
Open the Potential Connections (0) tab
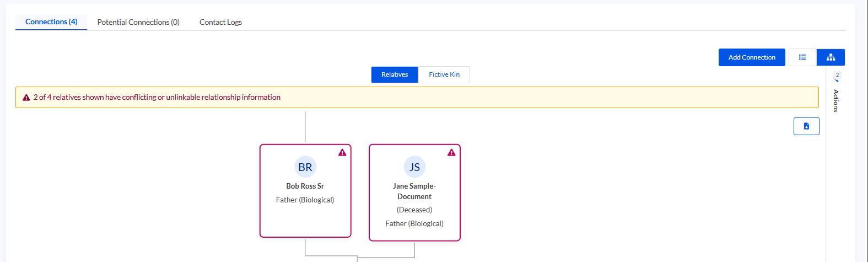coord(138,22)
